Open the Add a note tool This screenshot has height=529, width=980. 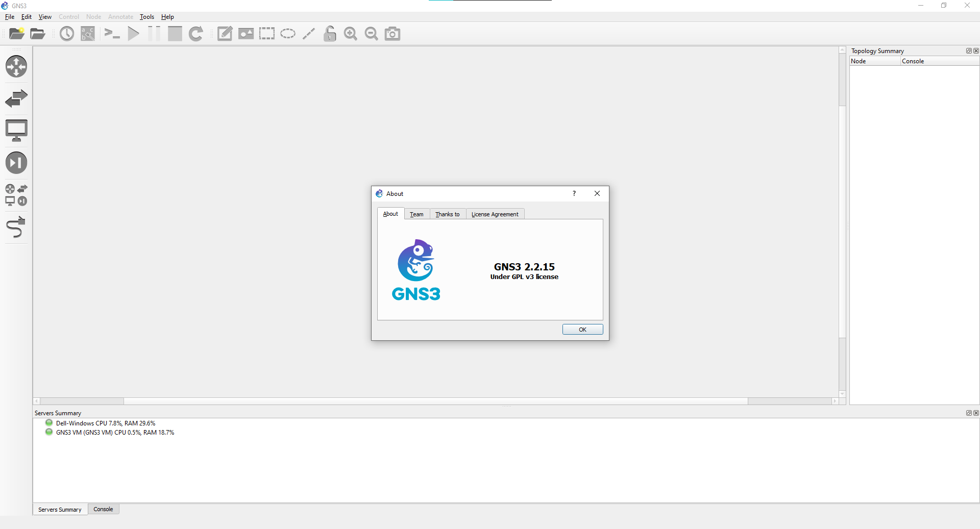tap(225, 34)
